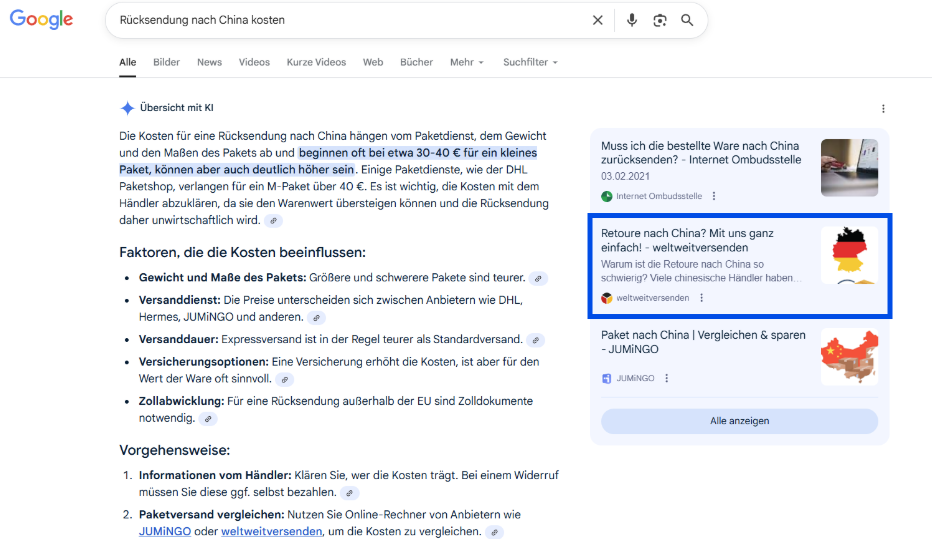Image resolution: width=932 pixels, height=555 pixels.
Task: Select the Alle tab
Action: tap(127, 62)
